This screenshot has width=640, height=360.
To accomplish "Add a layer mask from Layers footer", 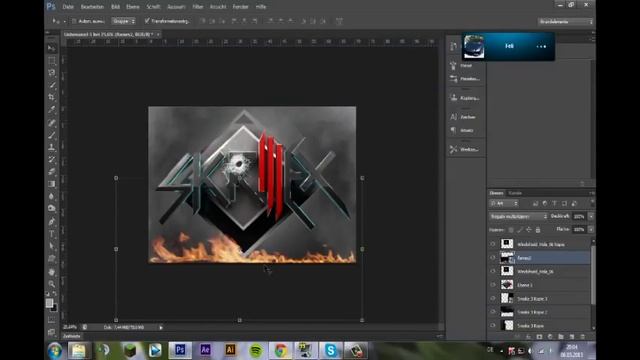I will pos(539,337).
